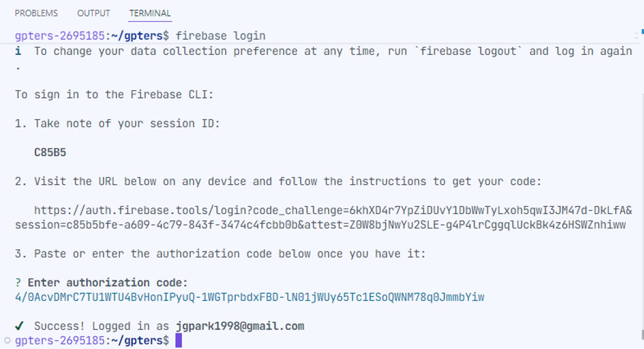
Task: Click the down arrow near the top scrollbar
Action: (x=636, y=38)
